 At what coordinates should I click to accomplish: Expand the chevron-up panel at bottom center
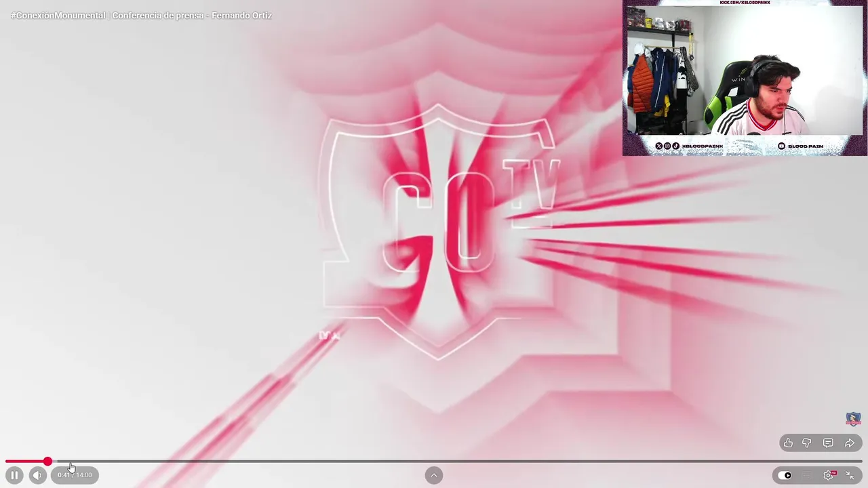434,475
